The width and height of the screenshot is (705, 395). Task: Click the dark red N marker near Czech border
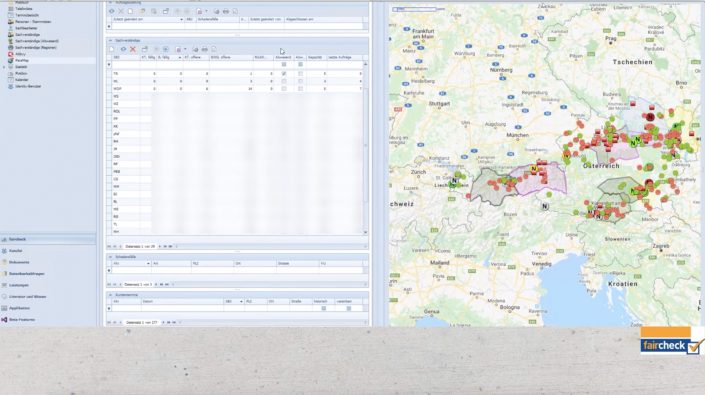click(x=650, y=117)
